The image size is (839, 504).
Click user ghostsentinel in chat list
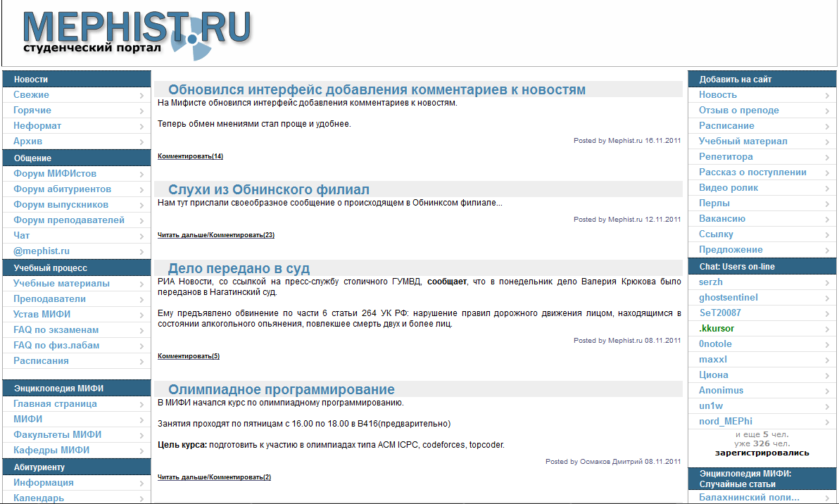(729, 296)
